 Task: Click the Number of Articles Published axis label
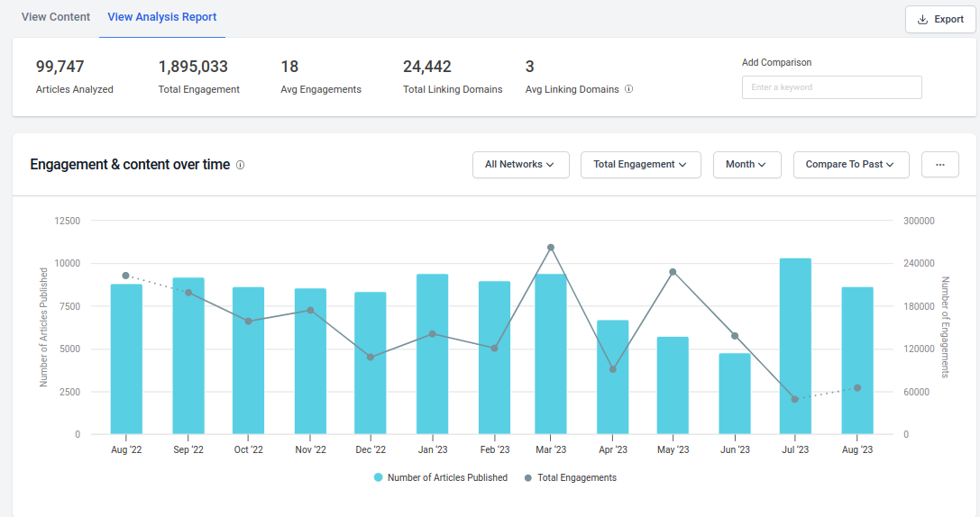[44, 327]
